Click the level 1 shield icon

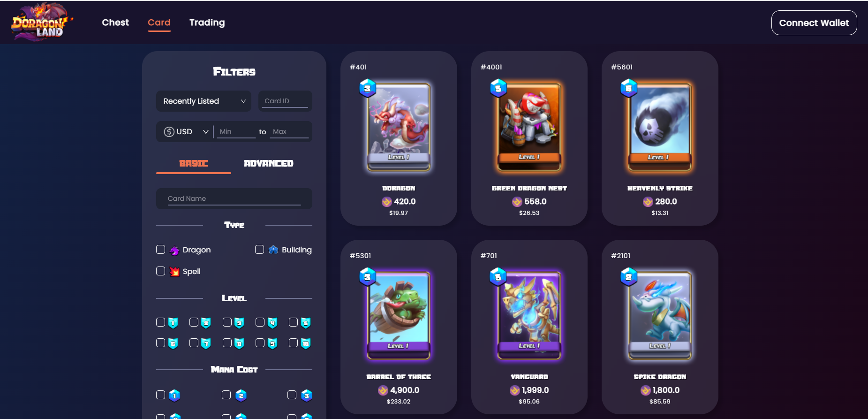point(173,323)
